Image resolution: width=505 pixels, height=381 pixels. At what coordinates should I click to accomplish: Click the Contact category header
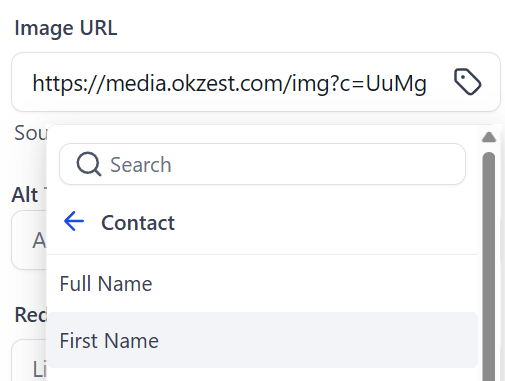138,223
